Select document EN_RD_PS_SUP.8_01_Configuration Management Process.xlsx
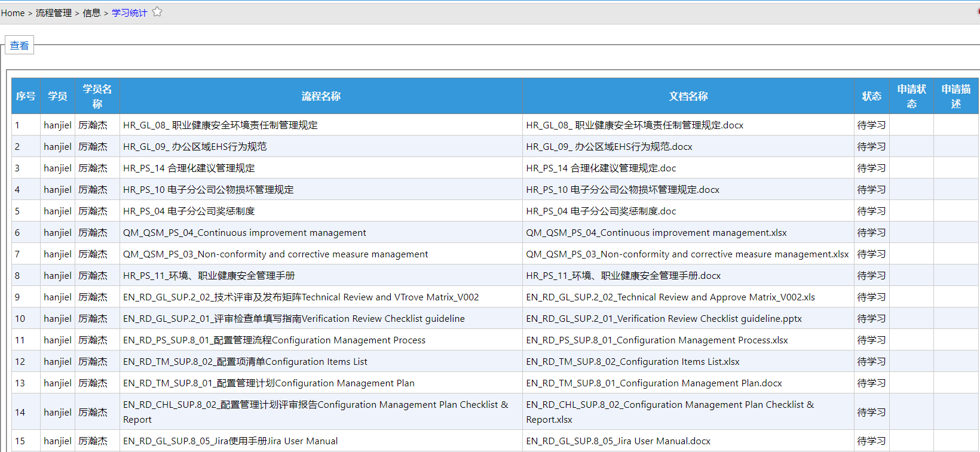 [x=657, y=340]
